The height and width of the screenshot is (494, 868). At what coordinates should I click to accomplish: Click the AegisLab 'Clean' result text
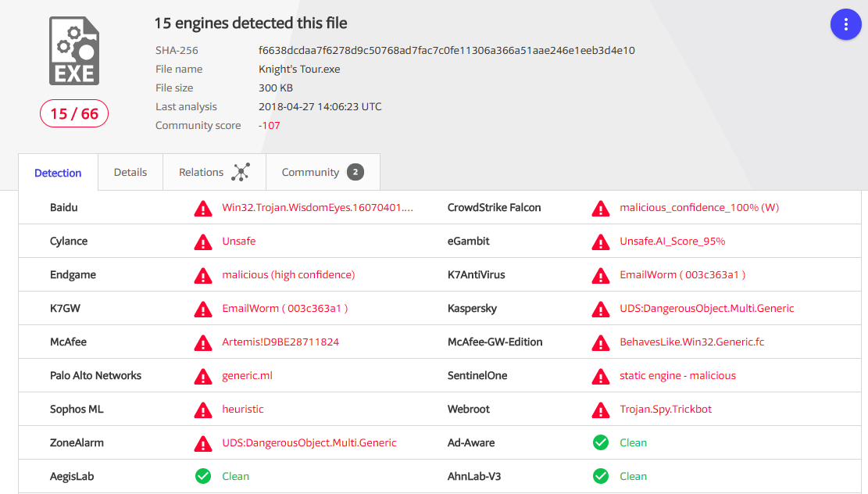click(236, 476)
